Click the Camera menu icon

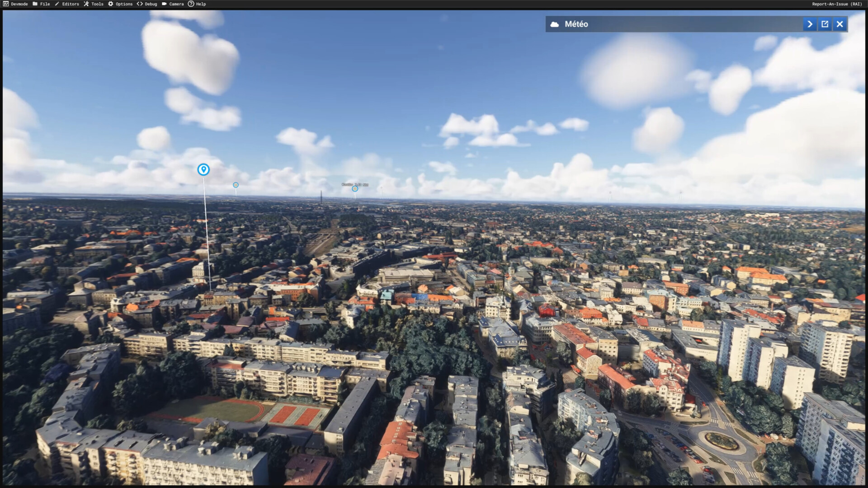point(165,4)
